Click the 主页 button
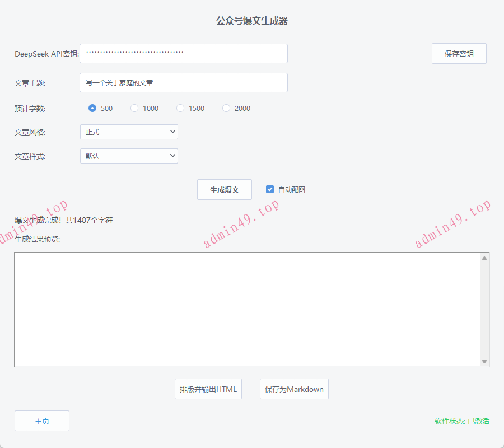Image resolution: width=504 pixels, height=448 pixels. (41, 421)
